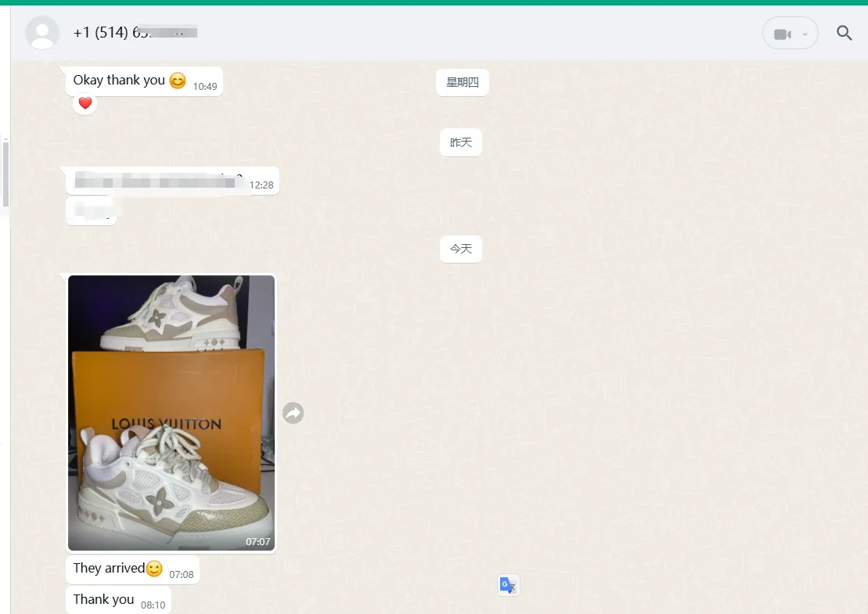Click the smiley emoji after 'They arrived'
Screen dimensions: 868x614
pyautogui.click(x=154, y=568)
